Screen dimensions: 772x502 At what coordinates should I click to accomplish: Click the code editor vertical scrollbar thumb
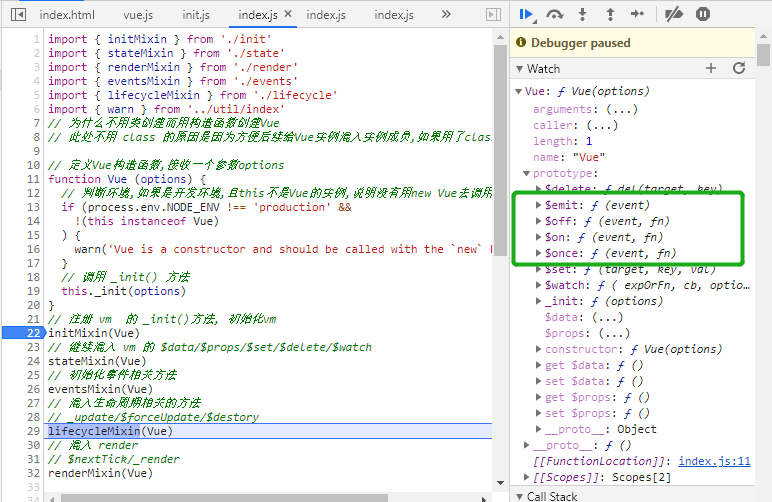tap(500, 150)
